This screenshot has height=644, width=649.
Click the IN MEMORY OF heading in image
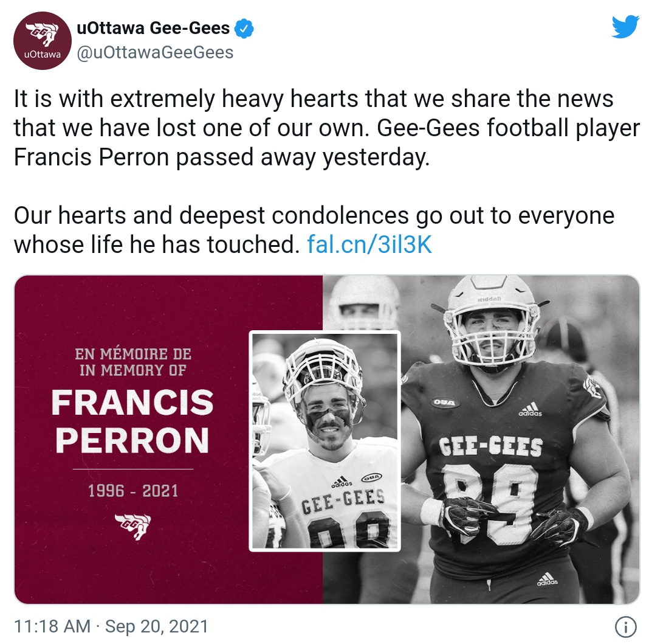[x=133, y=370]
